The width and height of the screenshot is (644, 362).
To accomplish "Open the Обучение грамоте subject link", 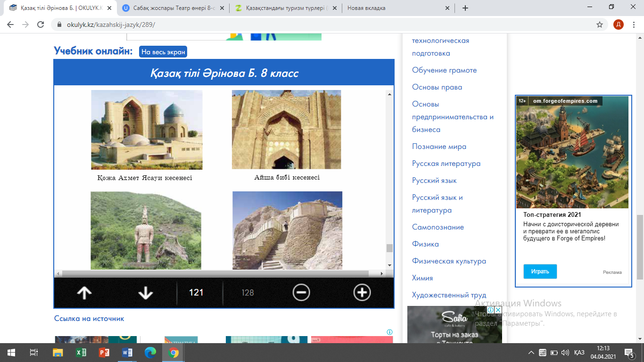I will (x=445, y=70).
